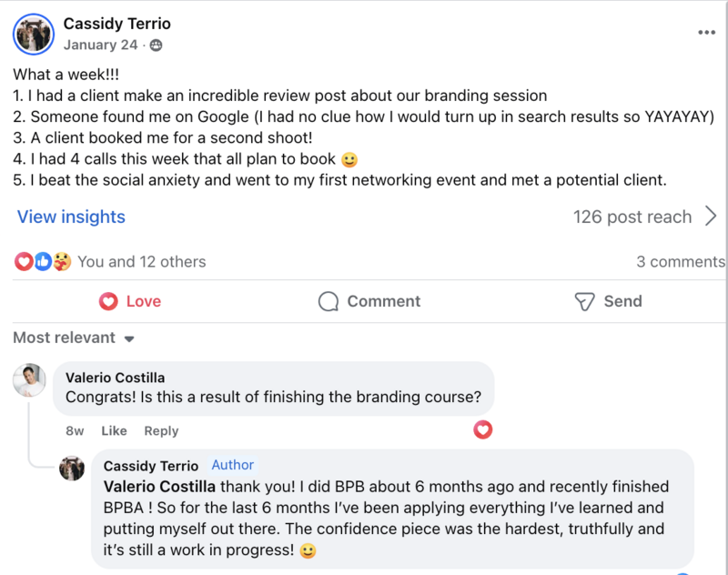Reply to Valerio Costilla's comment
728x575 pixels.
[161, 431]
